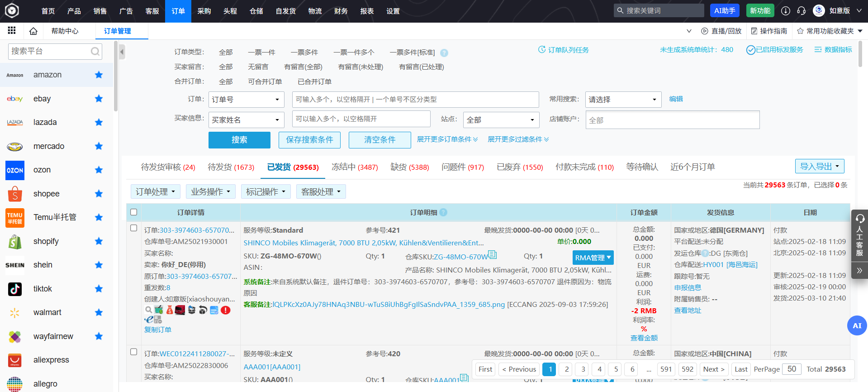Click the red alert icon in first order
Image resolution: width=868 pixels, height=392 pixels.
226,310
